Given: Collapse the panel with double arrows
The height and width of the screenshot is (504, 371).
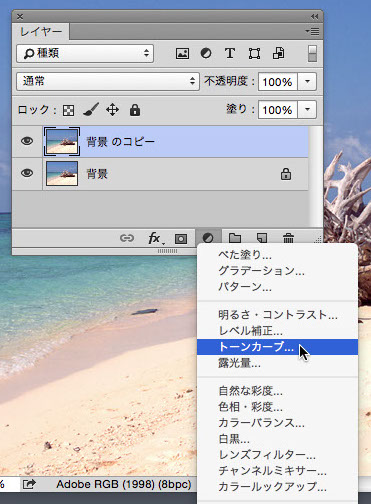Looking at the screenshot, I should [x=314, y=16].
